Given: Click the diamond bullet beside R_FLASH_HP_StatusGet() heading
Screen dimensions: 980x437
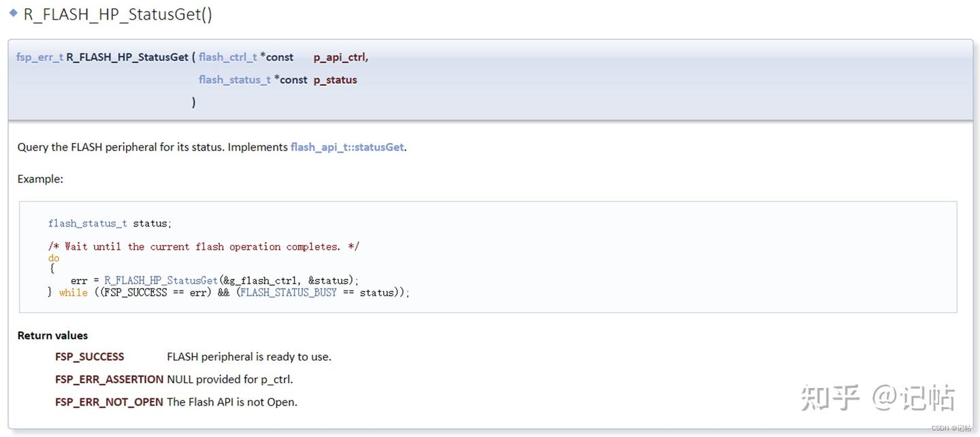Looking at the screenshot, I should pyautogui.click(x=13, y=14).
